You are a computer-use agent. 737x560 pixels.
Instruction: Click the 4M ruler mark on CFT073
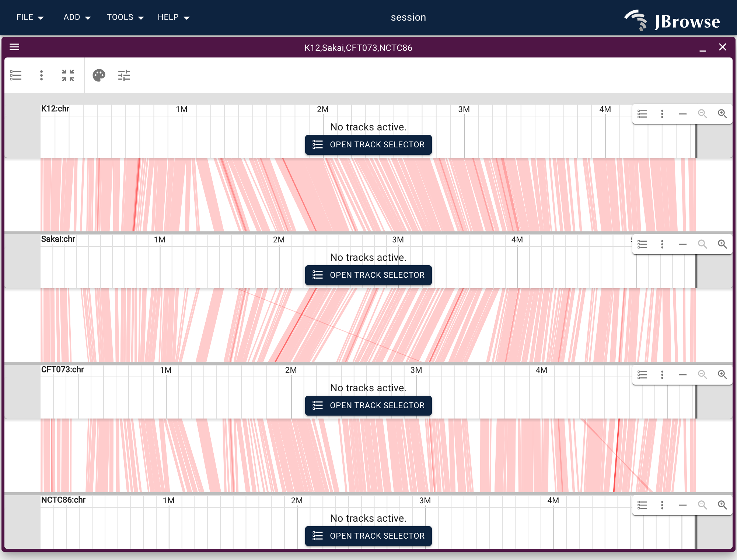(541, 370)
